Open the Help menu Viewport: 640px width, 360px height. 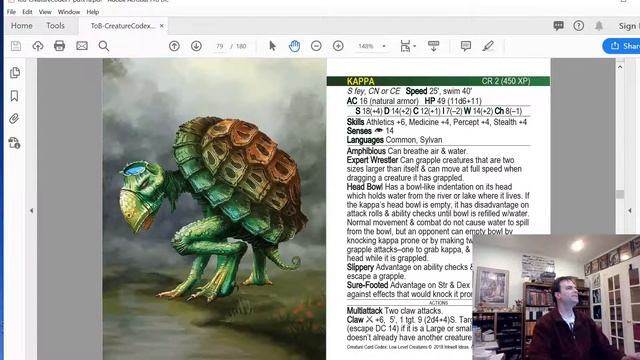coord(93,12)
